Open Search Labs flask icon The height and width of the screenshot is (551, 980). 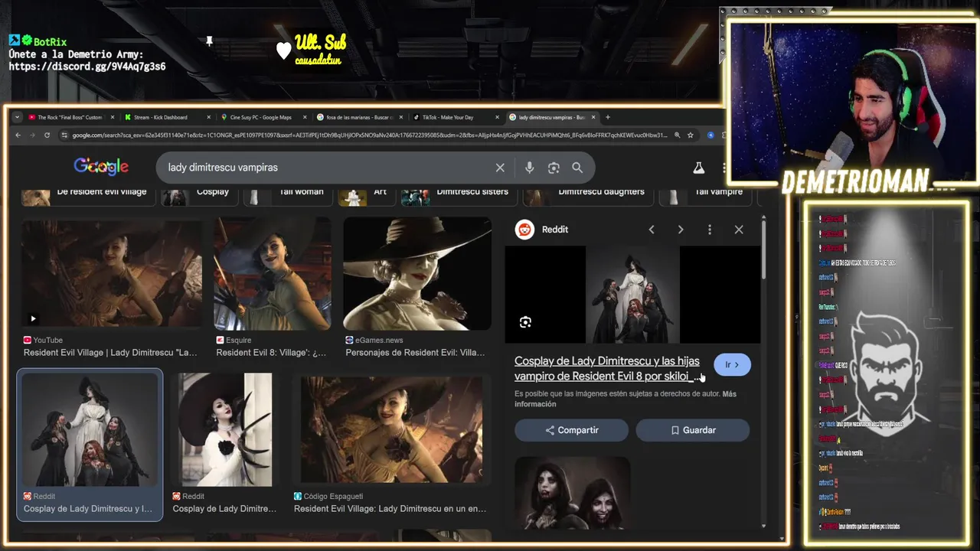click(x=698, y=168)
